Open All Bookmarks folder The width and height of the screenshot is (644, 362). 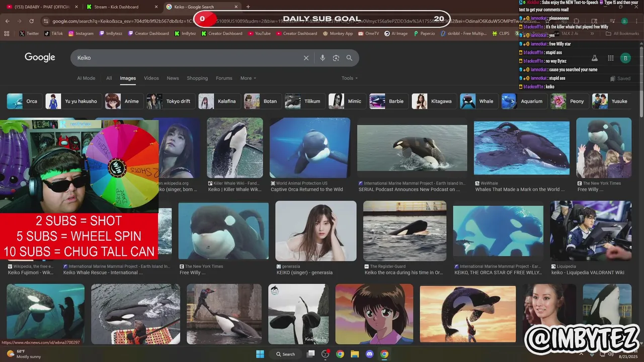click(x=623, y=34)
